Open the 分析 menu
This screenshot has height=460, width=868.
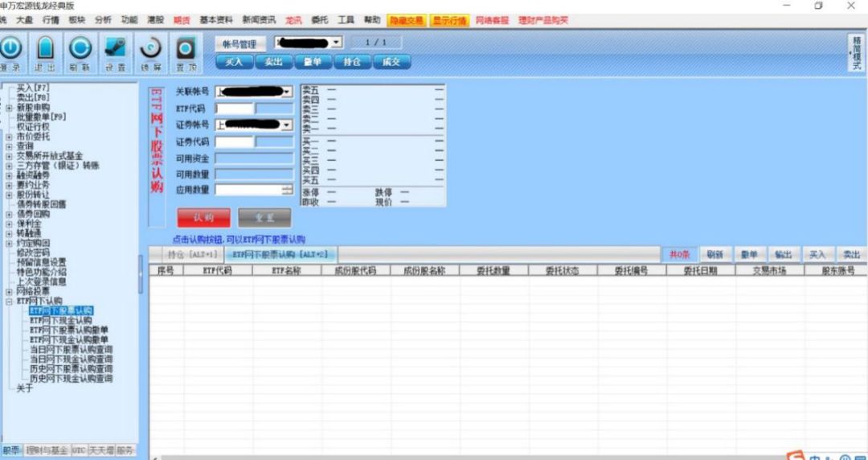click(x=103, y=20)
